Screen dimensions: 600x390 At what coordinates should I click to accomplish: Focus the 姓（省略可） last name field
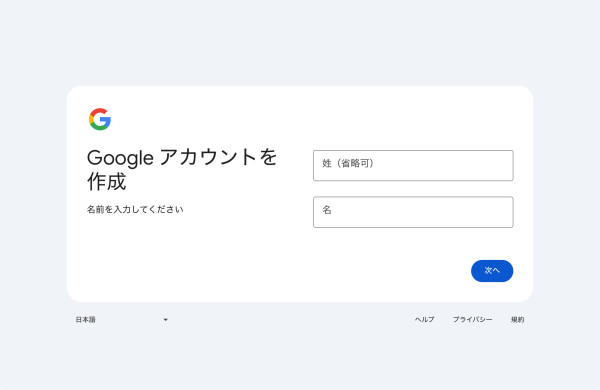pos(413,165)
